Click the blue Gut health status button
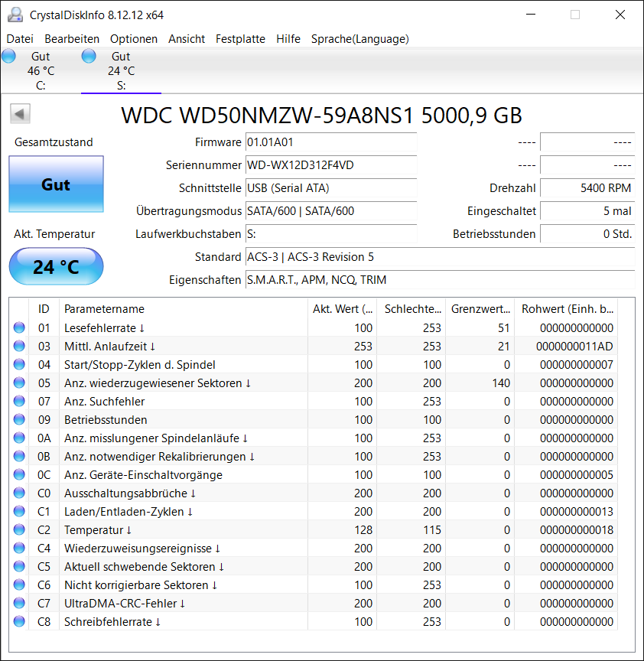Viewport: 644px width, 661px height. [x=56, y=184]
